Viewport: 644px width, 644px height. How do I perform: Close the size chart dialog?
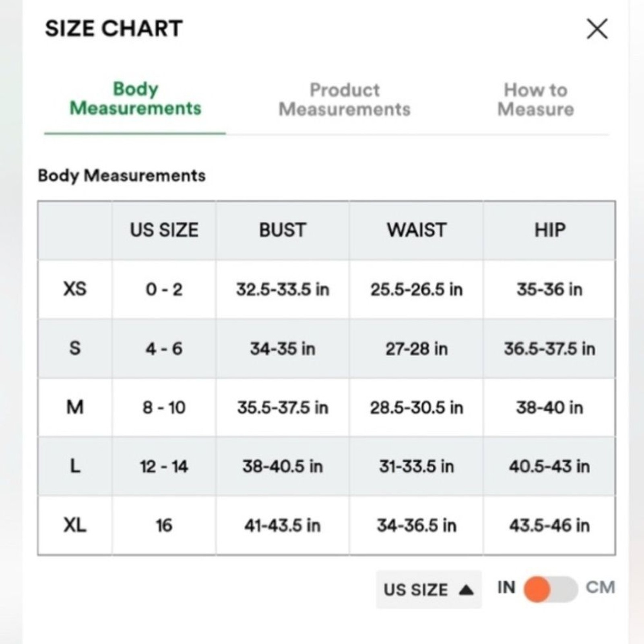[597, 29]
